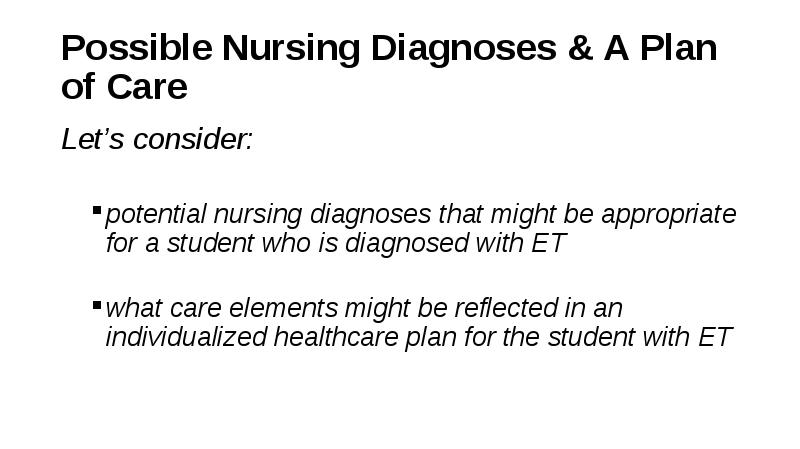Click the word 'Nursing' in the heading
The height and width of the screenshot is (449, 800).
(x=291, y=50)
